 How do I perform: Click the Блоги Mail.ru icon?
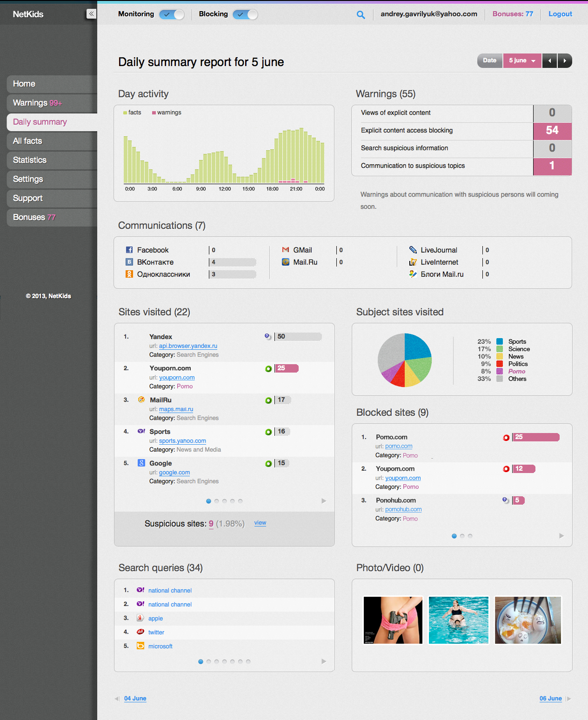pos(413,274)
